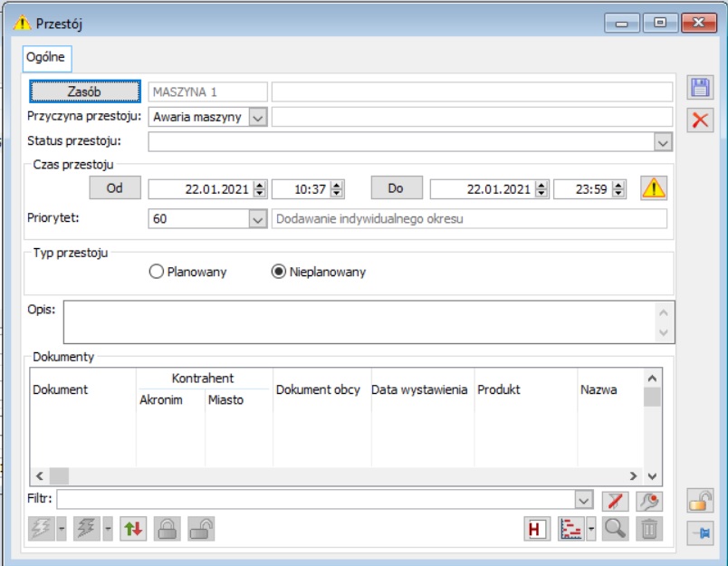Image resolution: width=728 pixels, height=566 pixels.
Task: Click the Do date spinner arrows
Action: click(x=541, y=189)
